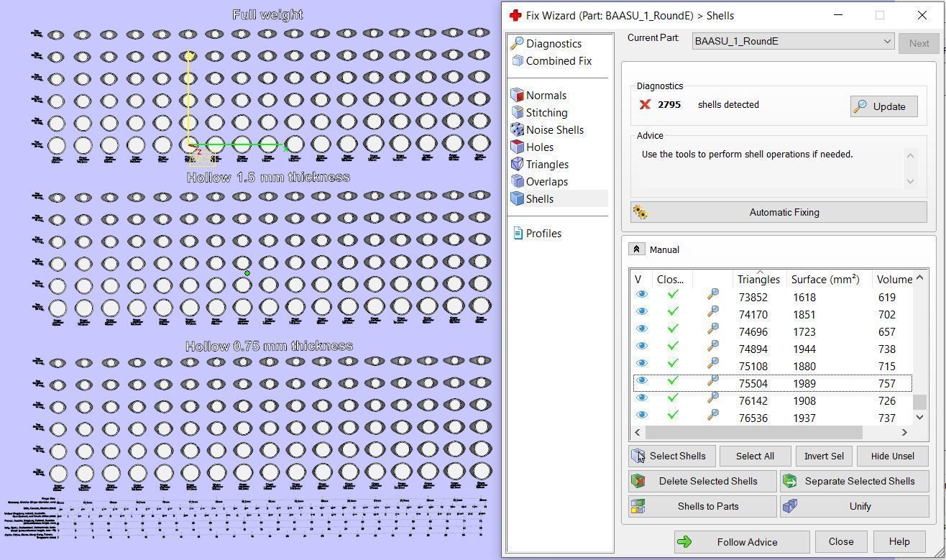Click the Follow Advice button
This screenshot has width=946, height=560.
tap(742, 542)
